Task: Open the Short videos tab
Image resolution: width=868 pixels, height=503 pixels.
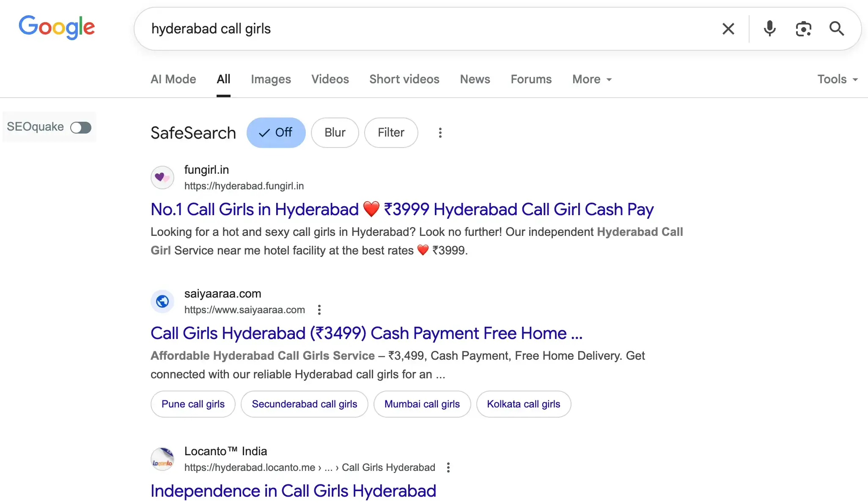Action: 404,79
